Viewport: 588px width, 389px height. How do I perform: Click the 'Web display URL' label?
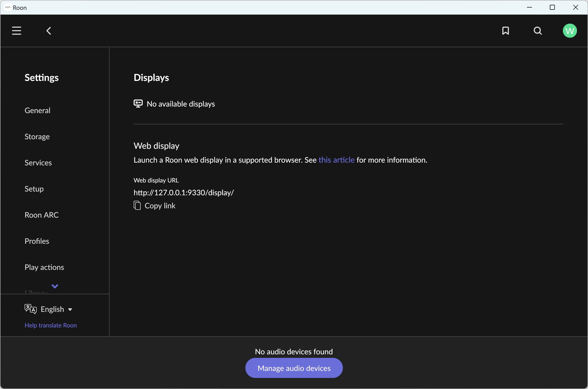point(156,180)
